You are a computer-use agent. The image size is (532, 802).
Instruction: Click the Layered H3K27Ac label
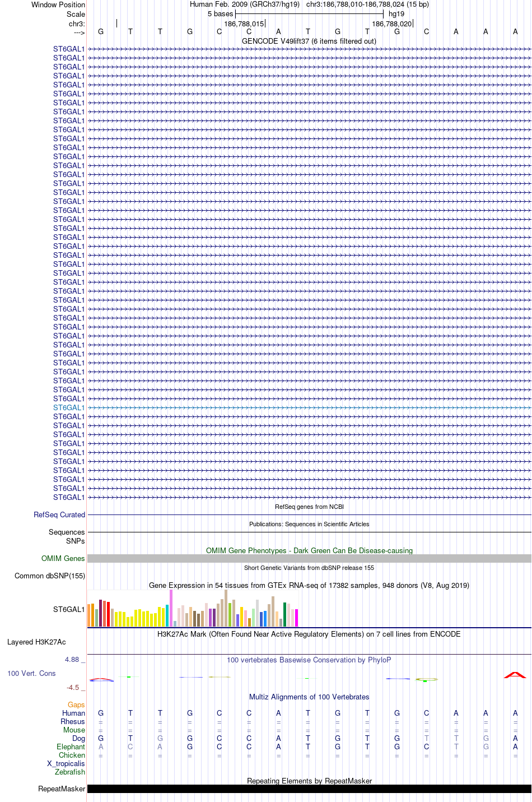(x=36, y=642)
